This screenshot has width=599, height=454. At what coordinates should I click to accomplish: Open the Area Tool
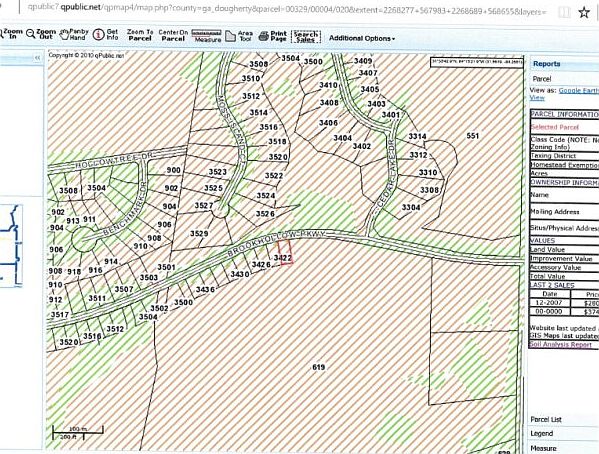pyautogui.click(x=239, y=36)
